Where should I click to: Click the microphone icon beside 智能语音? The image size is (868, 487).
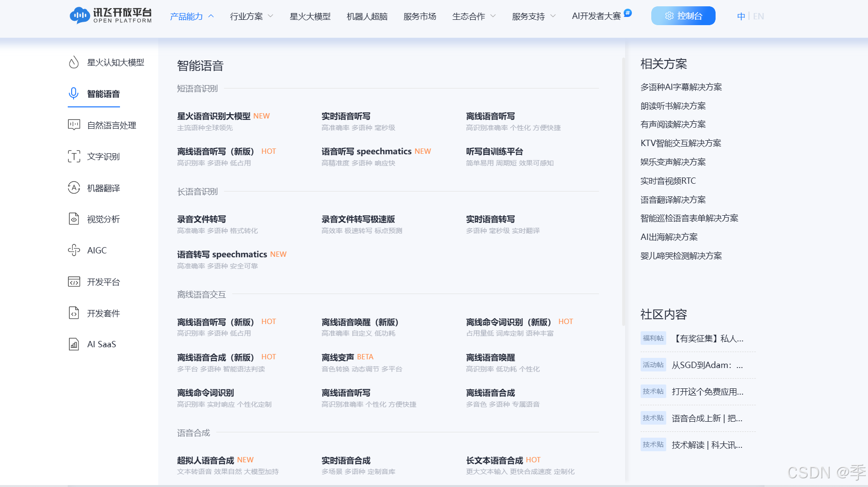tap(74, 93)
